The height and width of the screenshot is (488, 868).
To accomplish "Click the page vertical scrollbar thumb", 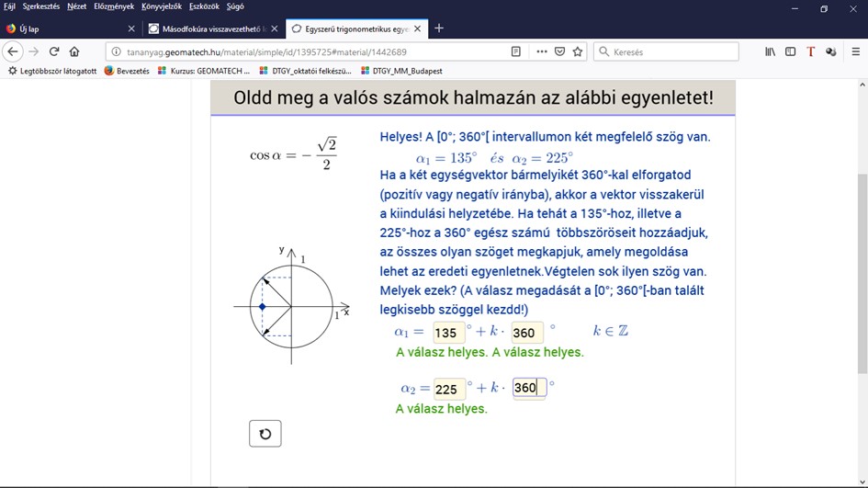I will coord(862,274).
